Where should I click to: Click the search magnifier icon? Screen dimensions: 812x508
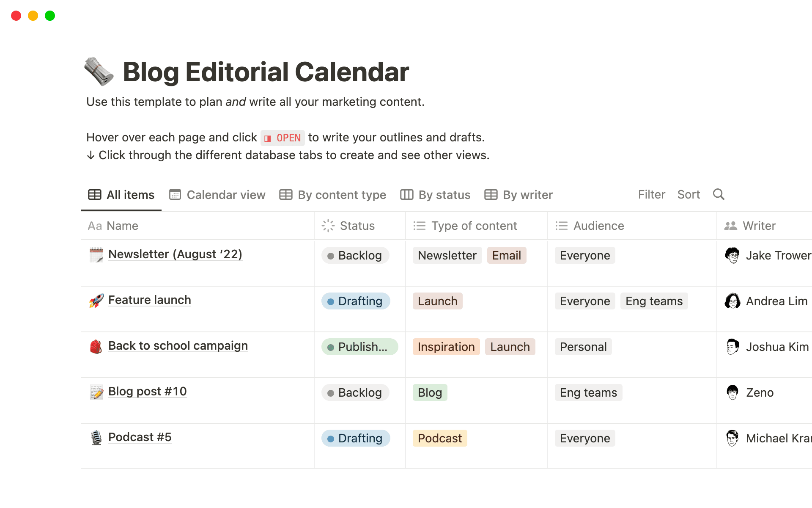pos(719,194)
